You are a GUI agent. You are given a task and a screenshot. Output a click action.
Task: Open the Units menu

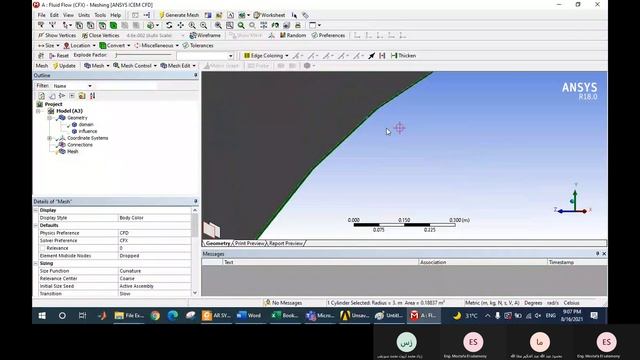[x=84, y=15]
